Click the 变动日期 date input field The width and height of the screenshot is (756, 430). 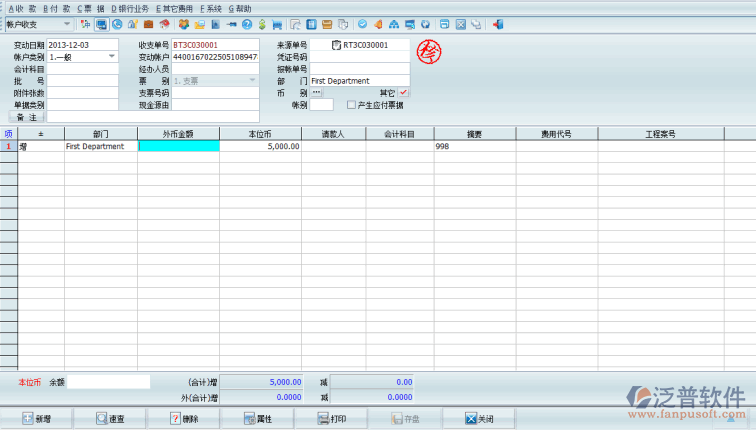pyautogui.click(x=81, y=45)
